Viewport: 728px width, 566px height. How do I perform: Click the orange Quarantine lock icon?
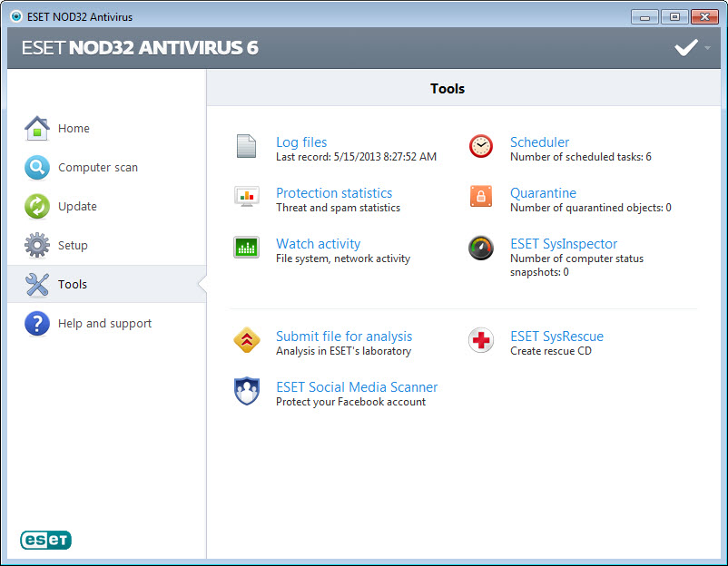[x=481, y=196]
